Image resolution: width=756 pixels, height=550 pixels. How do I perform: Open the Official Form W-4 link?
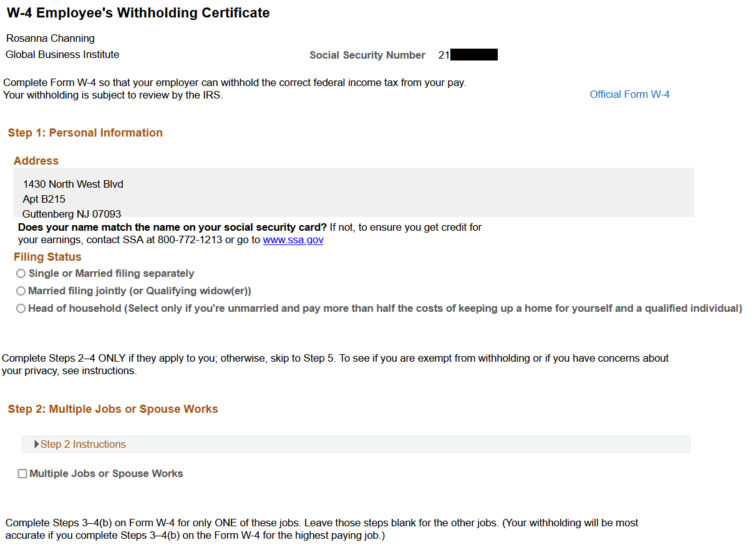pos(629,94)
